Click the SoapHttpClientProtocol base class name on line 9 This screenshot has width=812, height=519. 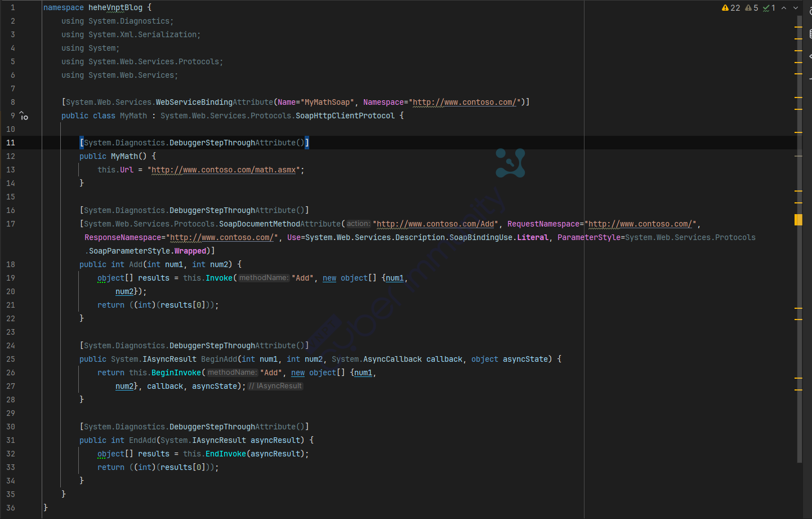pos(345,116)
